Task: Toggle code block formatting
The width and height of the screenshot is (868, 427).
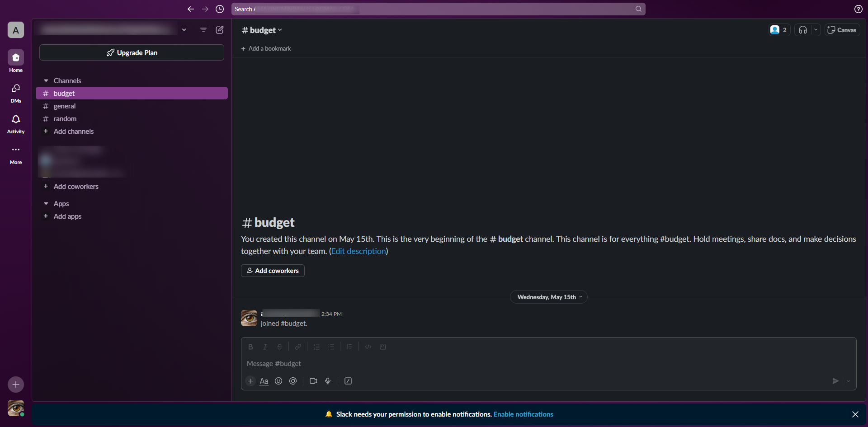Action: point(382,347)
